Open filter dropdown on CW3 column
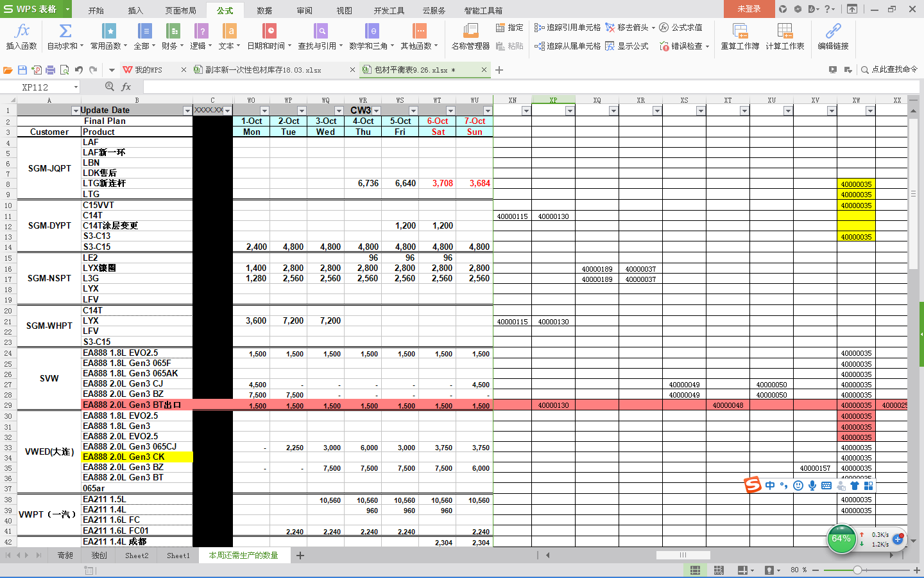Viewport: 924px width, 578px height. click(x=377, y=111)
